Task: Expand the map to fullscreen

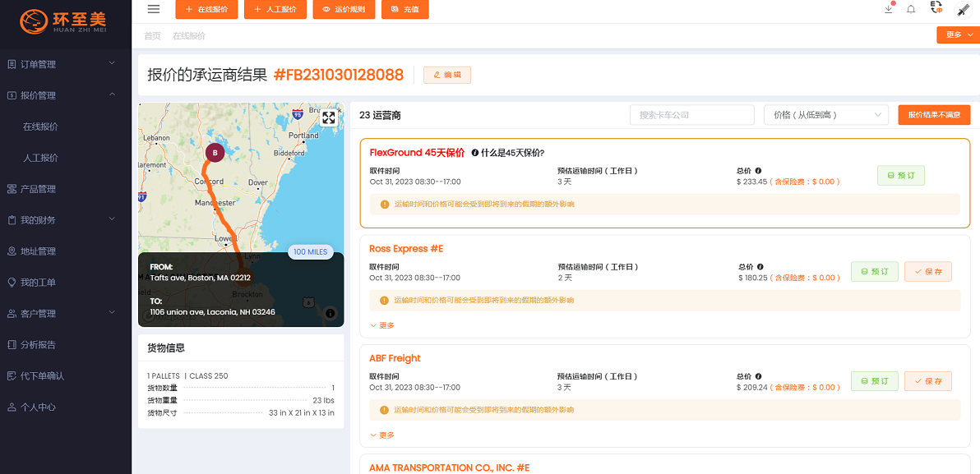Action: (x=329, y=117)
